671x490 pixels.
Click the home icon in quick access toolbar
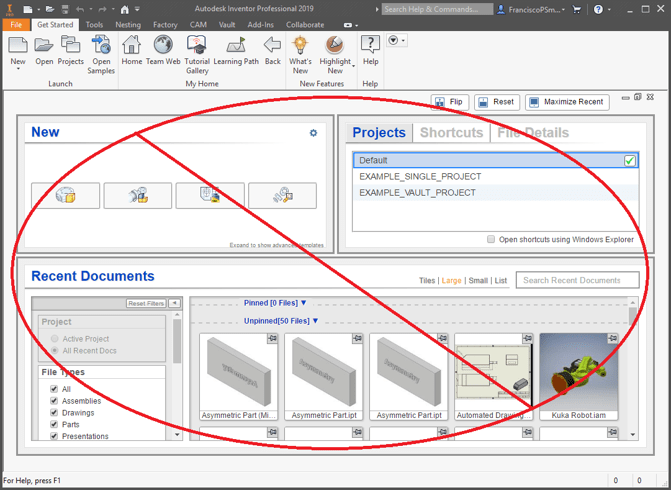click(125, 9)
